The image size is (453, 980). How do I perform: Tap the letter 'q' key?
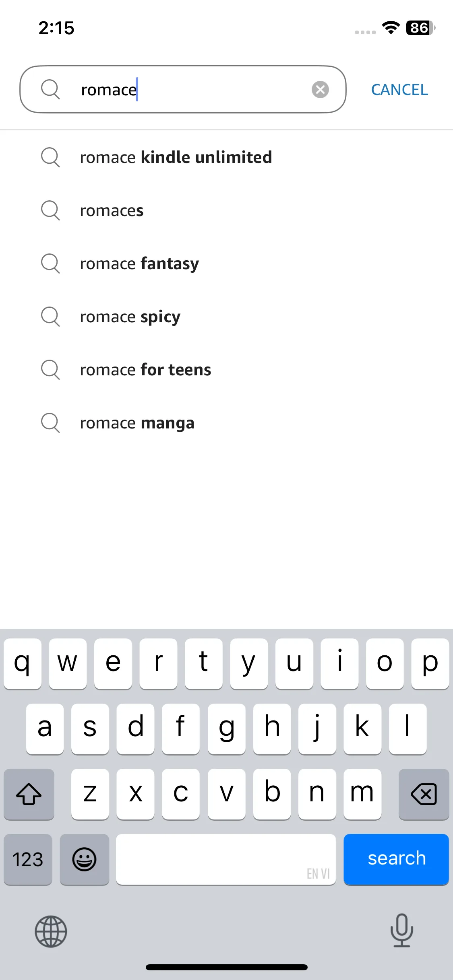(23, 664)
